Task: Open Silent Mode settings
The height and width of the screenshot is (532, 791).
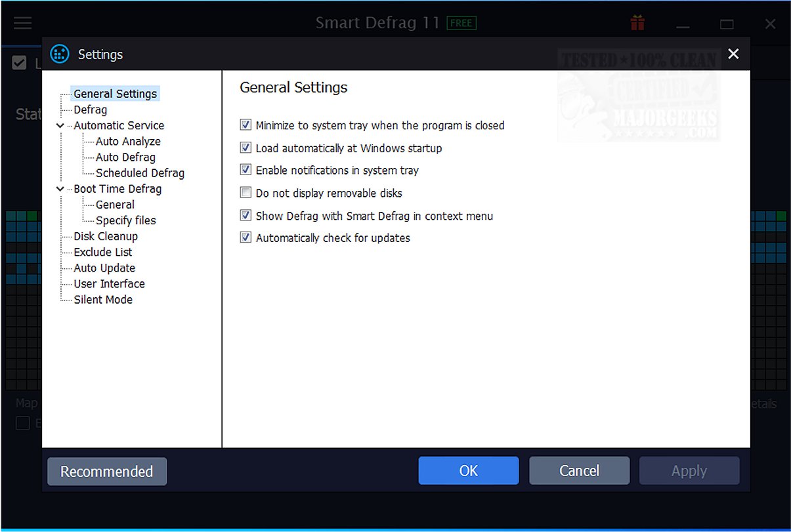Action: [103, 299]
